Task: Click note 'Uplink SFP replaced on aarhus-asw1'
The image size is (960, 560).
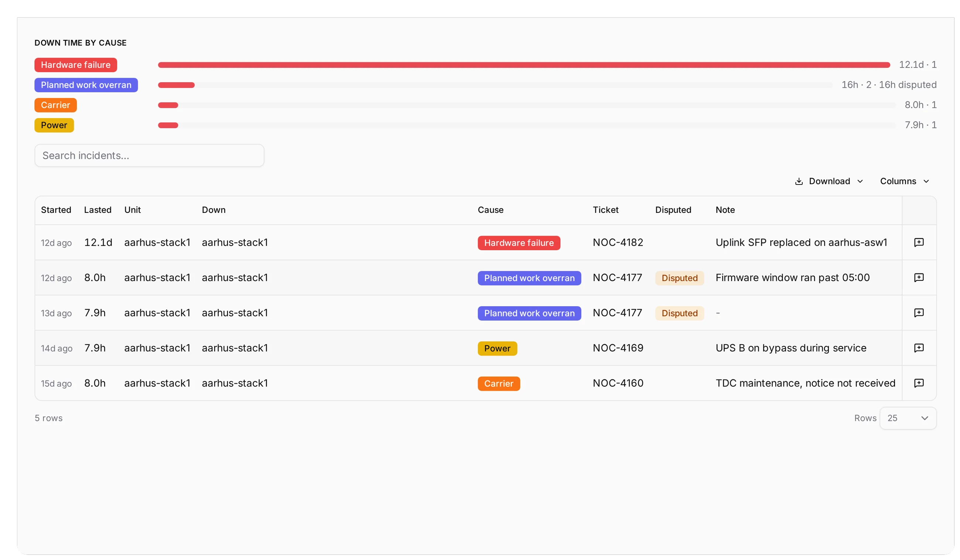Action: click(802, 242)
